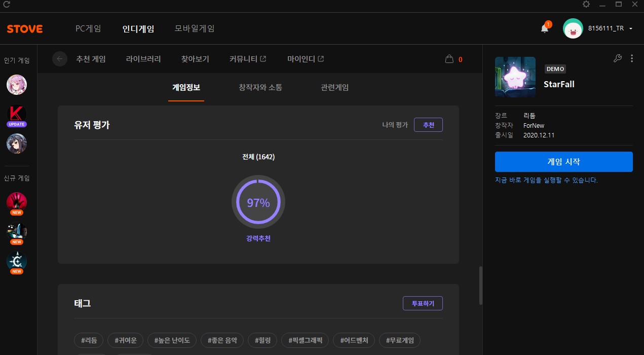
Task: Open the 커뮤니티 external link
Action: [248, 59]
